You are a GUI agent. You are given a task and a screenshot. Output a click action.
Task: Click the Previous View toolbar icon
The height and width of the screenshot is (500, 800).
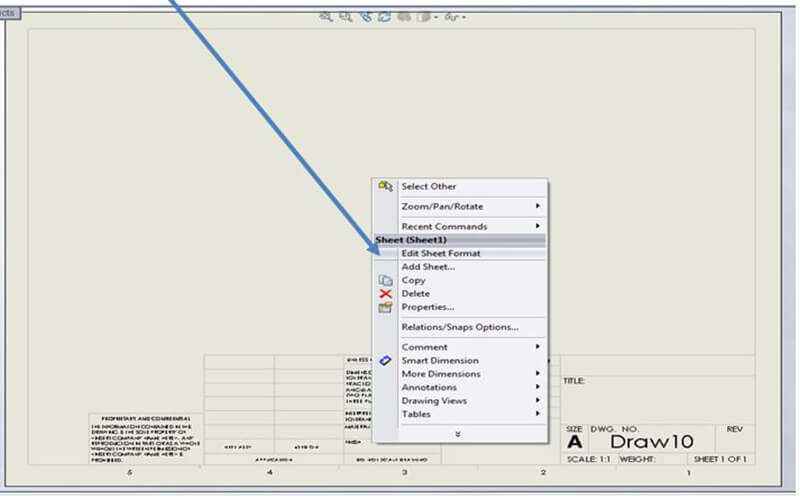click(x=364, y=17)
